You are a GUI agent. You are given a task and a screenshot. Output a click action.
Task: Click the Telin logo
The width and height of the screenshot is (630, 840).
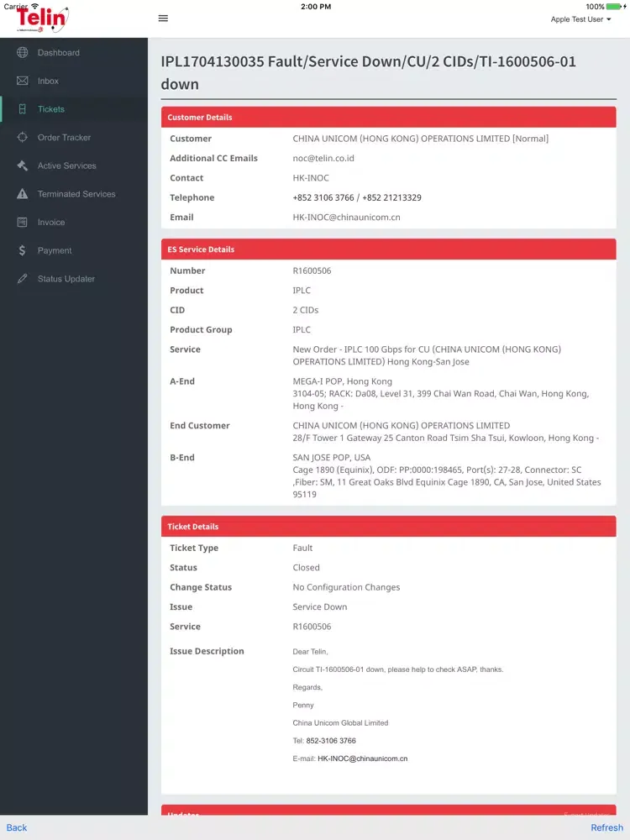click(42, 18)
